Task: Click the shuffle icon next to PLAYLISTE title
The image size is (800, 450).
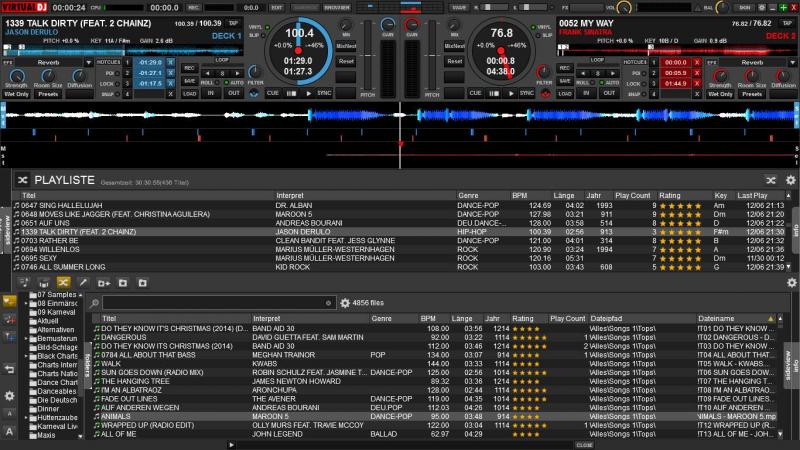Action: [22, 180]
